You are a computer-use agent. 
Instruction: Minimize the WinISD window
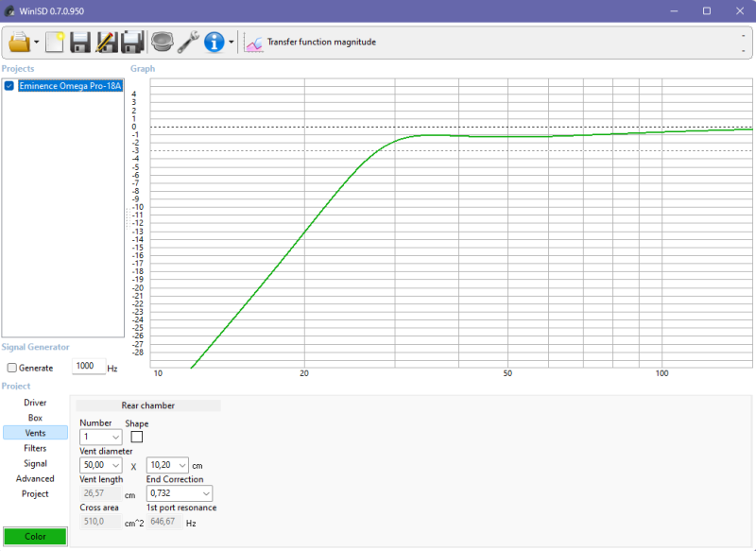(x=674, y=10)
